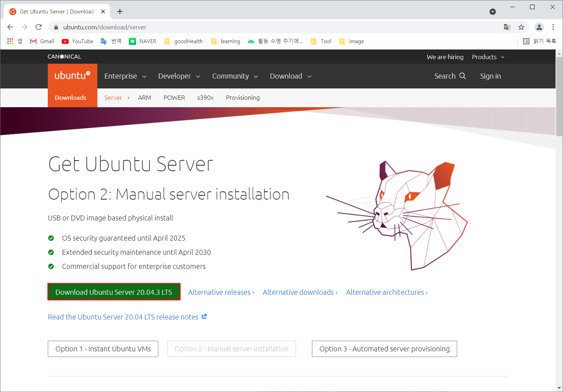Image resolution: width=563 pixels, height=392 pixels.
Task: Click the Ubuntu cat mascot illustration
Action: pos(397,215)
